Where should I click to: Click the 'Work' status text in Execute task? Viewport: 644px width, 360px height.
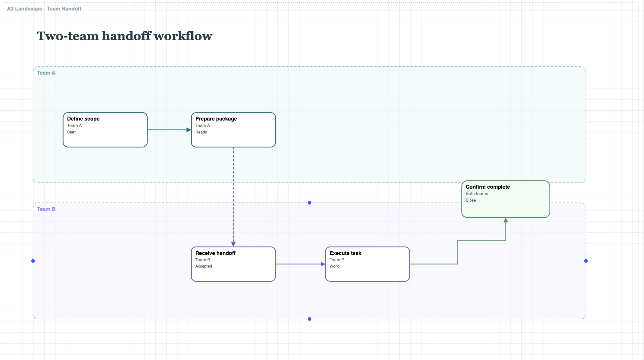point(334,266)
